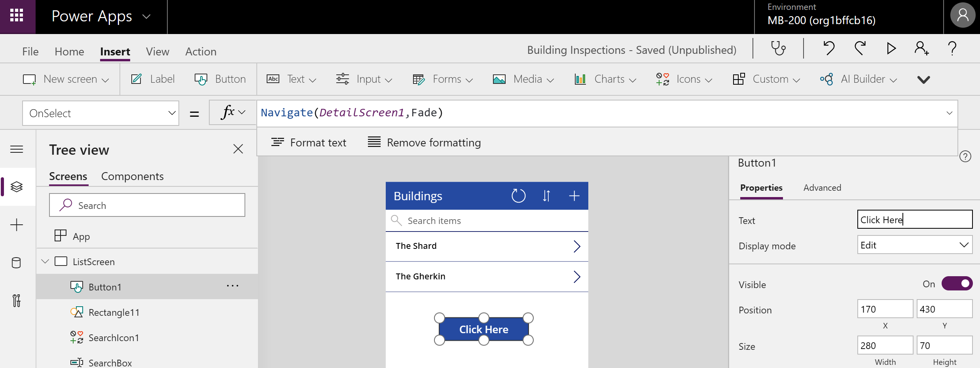Switch to Components tab in Tree view
Viewport: 980px width, 368px height.
point(133,176)
